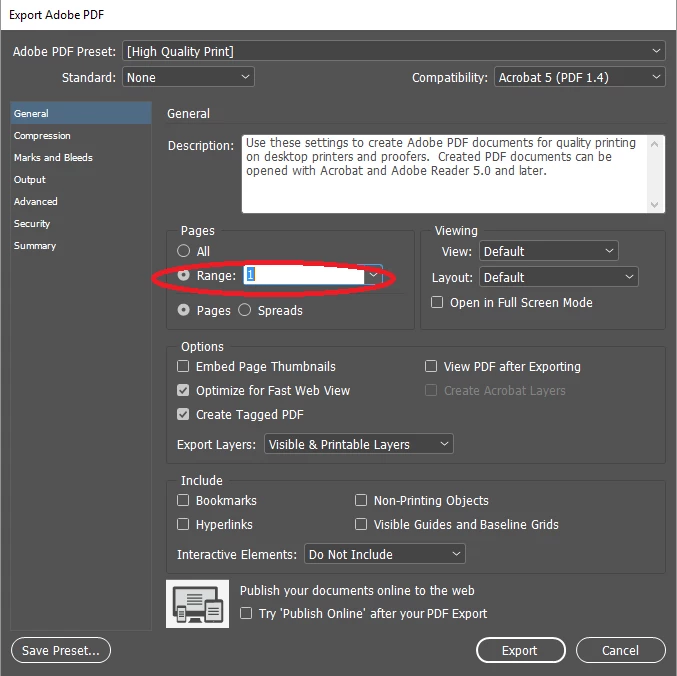Click inside the Description text box
This screenshot has width=677, height=676.
(444, 174)
